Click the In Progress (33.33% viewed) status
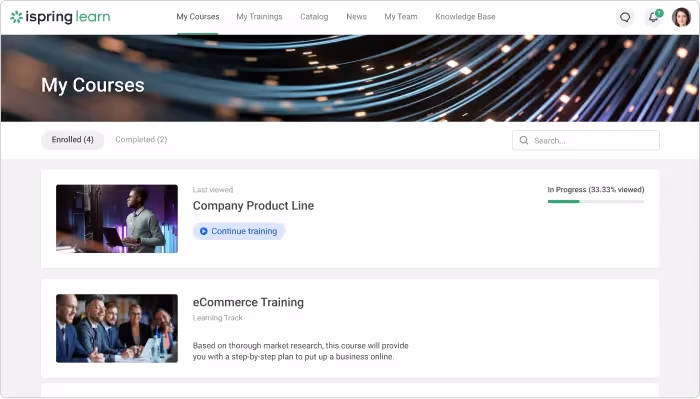This screenshot has width=700, height=399. point(596,190)
